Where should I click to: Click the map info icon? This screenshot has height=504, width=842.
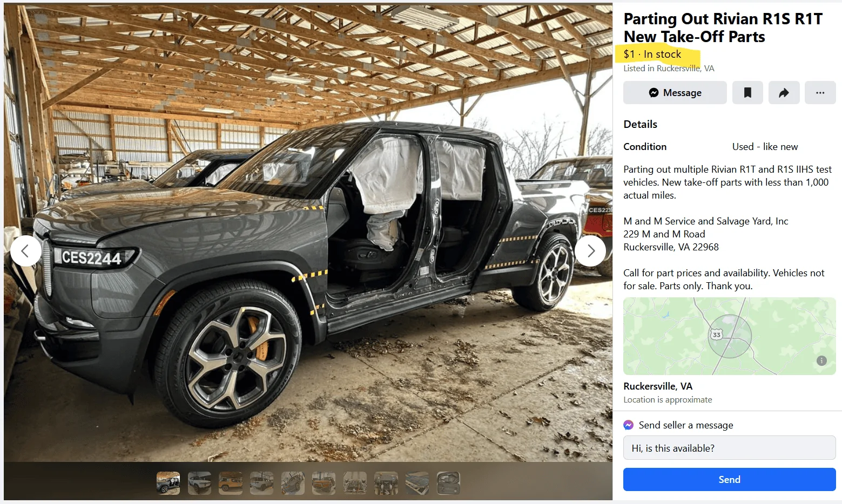tap(821, 361)
